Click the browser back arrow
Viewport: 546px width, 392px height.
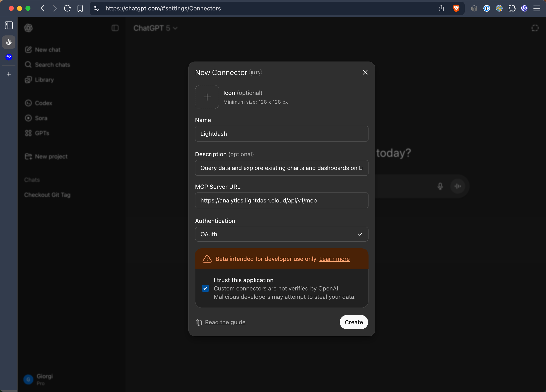(x=43, y=8)
